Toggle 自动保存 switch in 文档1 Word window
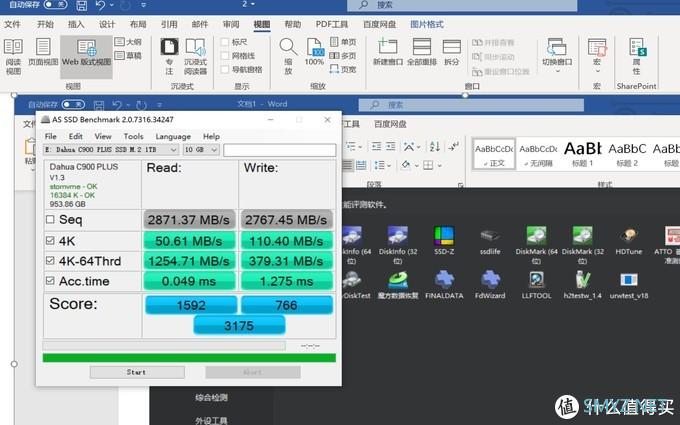This screenshot has width=680, height=425. tap(73, 105)
